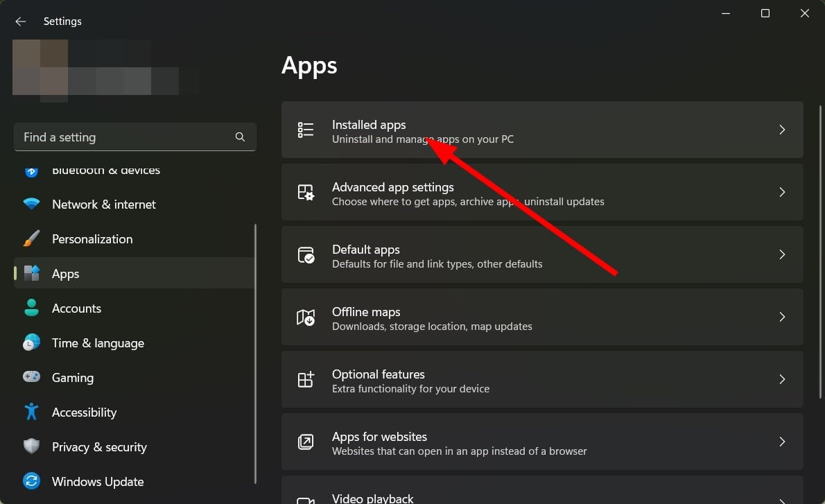This screenshot has height=504, width=825.
Task: Click the search magnifier in Find a setting
Action: [239, 137]
